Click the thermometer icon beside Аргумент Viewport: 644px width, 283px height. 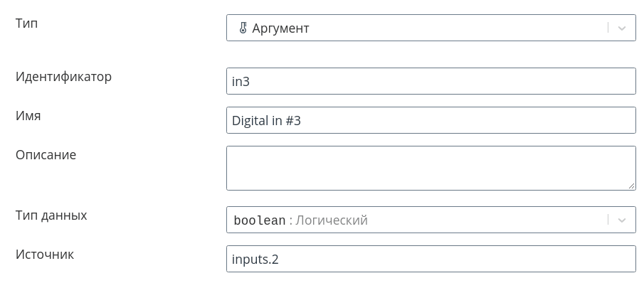243,28
